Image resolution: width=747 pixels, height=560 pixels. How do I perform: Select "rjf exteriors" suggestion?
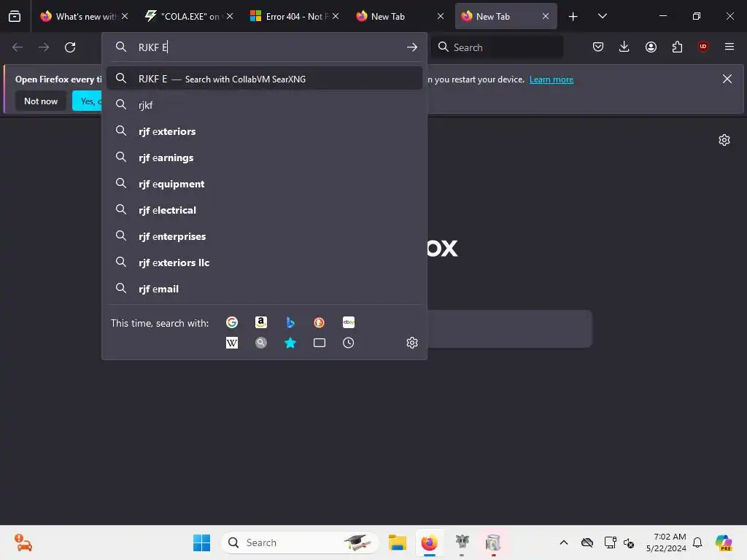pos(264,131)
